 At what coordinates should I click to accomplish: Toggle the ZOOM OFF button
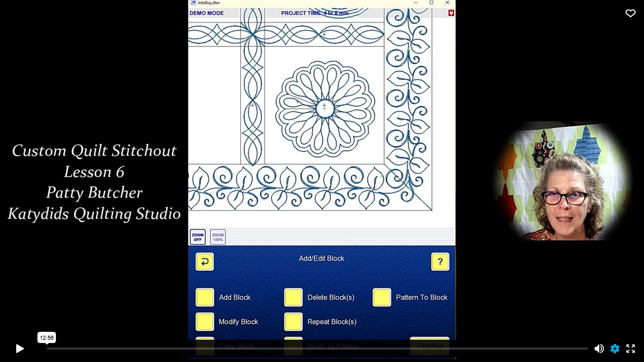pyautogui.click(x=197, y=237)
